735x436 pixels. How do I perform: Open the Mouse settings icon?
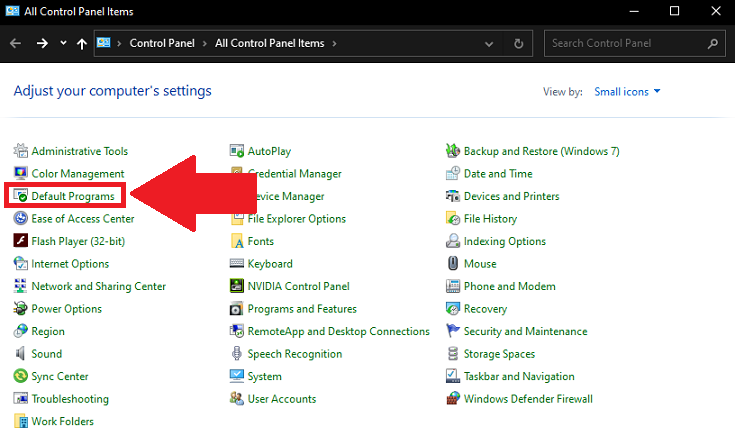[453, 264]
